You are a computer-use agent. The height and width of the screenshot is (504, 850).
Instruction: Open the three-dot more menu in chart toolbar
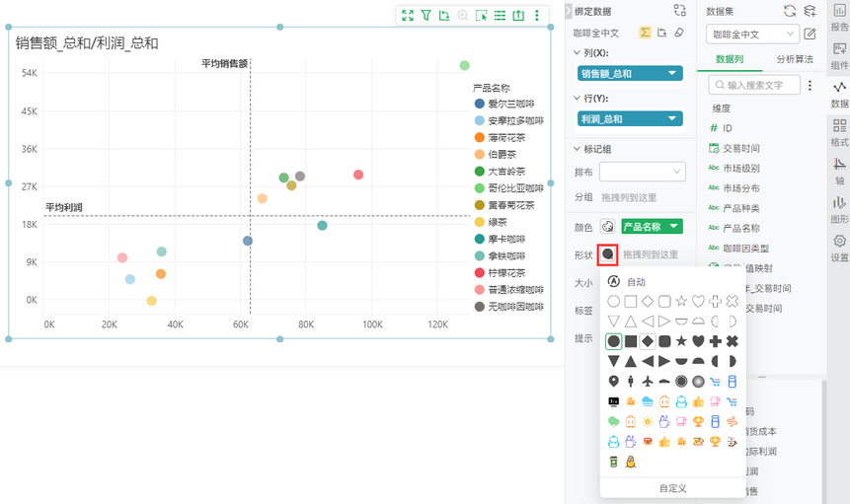click(537, 15)
